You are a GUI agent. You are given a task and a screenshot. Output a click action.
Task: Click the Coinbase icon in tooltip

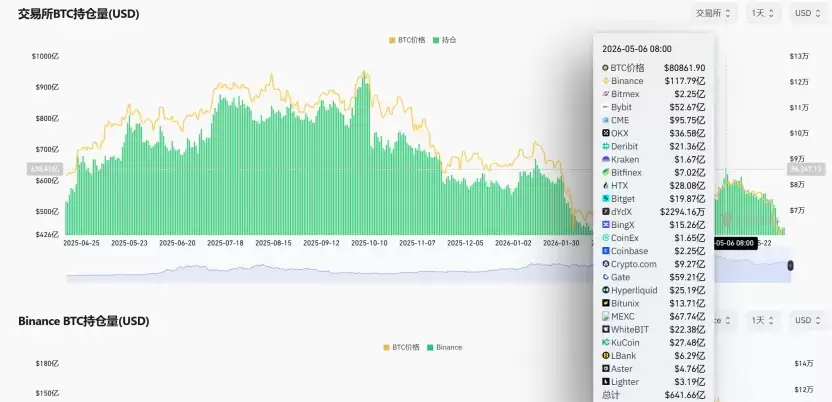pyautogui.click(x=605, y=251)
